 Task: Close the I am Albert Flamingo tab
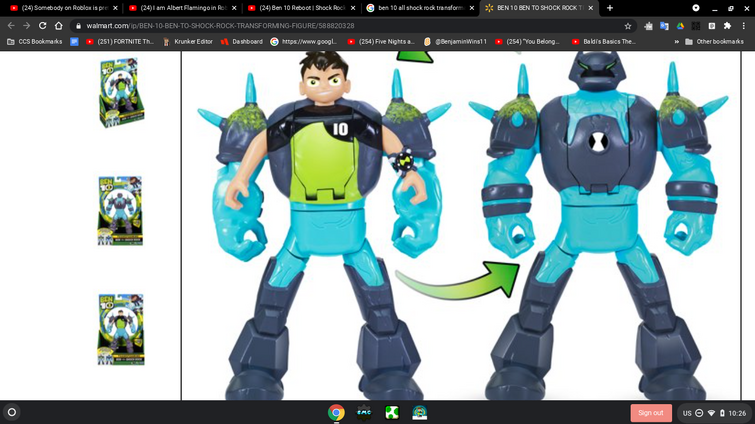(234, 8)
